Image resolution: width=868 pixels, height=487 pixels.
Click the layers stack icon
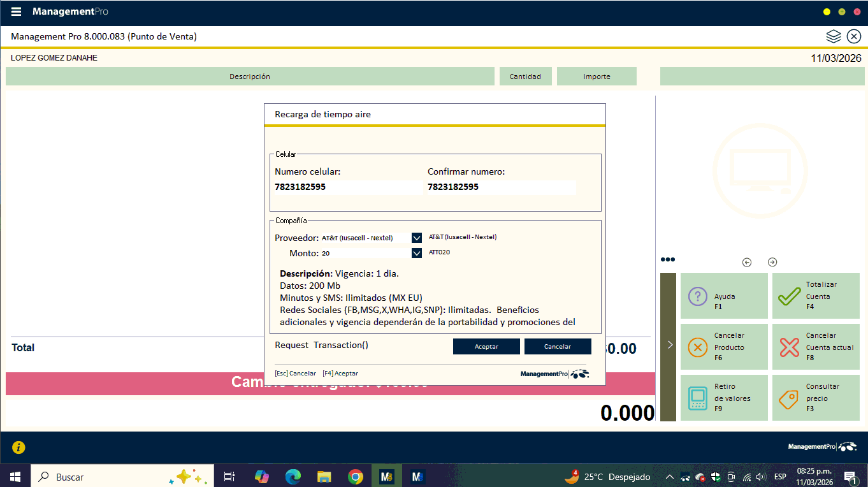(834, 36)
